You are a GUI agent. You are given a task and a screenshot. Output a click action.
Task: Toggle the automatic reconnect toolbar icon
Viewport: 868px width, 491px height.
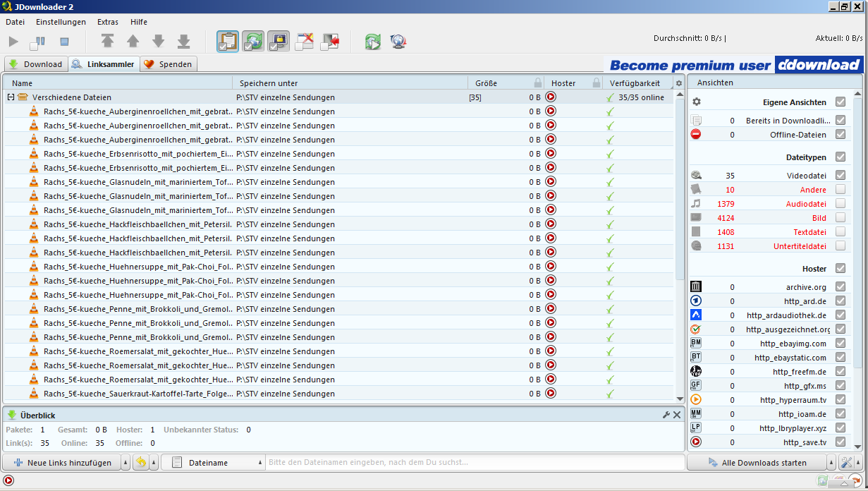click(x=253, y=42)
